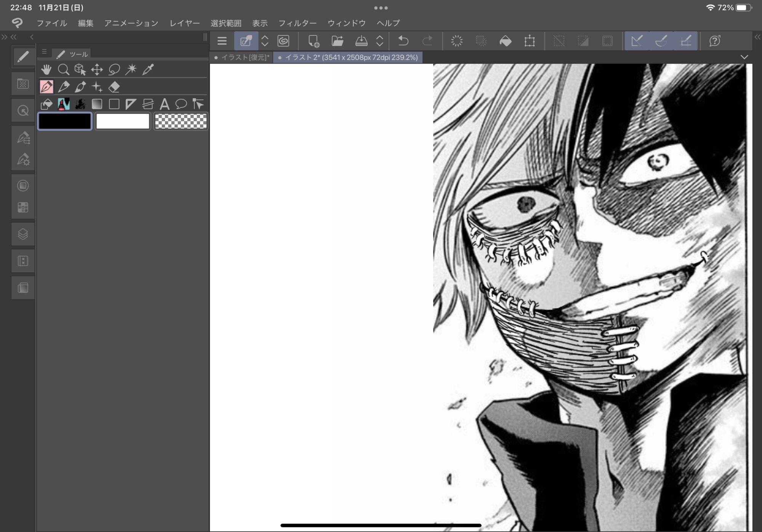The height and width of the screenshot is (532, 762).
Task: Select the Move layer tool
Action: [x=97, y=69]
